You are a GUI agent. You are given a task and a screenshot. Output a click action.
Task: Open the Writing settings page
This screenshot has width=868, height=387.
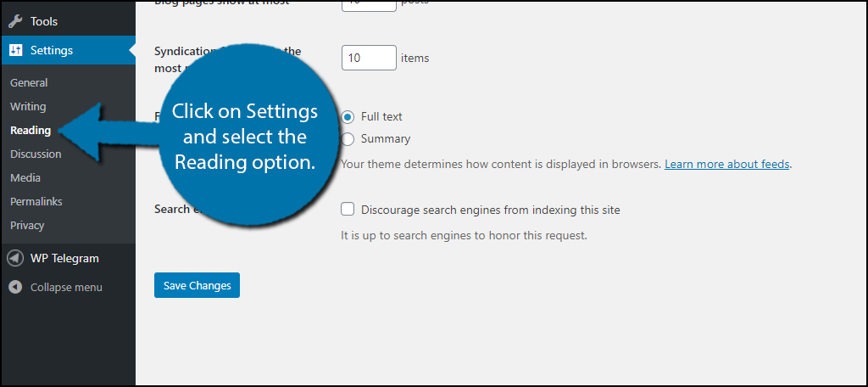click(28, 106)
